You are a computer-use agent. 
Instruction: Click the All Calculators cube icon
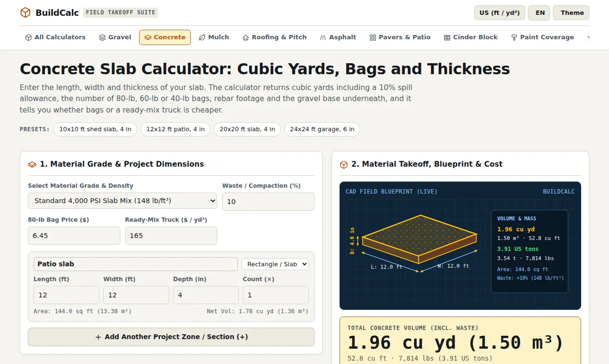coord(28,37)
